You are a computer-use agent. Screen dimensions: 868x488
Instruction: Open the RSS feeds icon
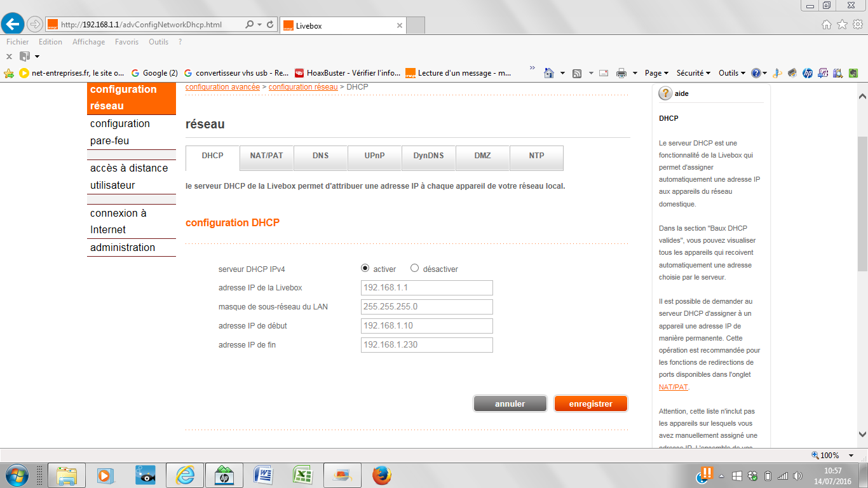577,73
